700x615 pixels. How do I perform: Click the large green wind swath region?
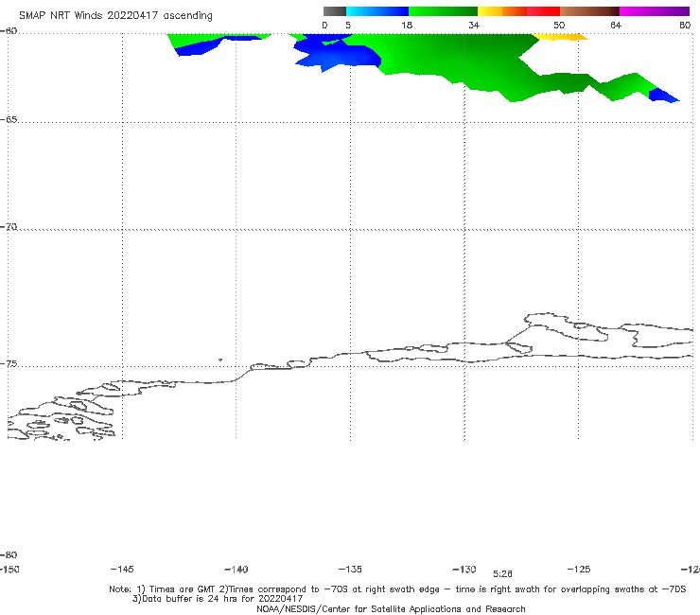tap(464, 62)
